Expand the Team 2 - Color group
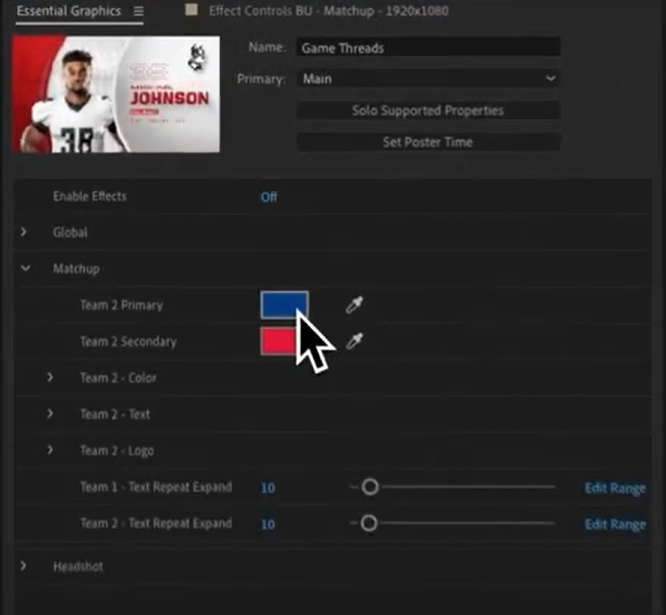 point(50,378)
